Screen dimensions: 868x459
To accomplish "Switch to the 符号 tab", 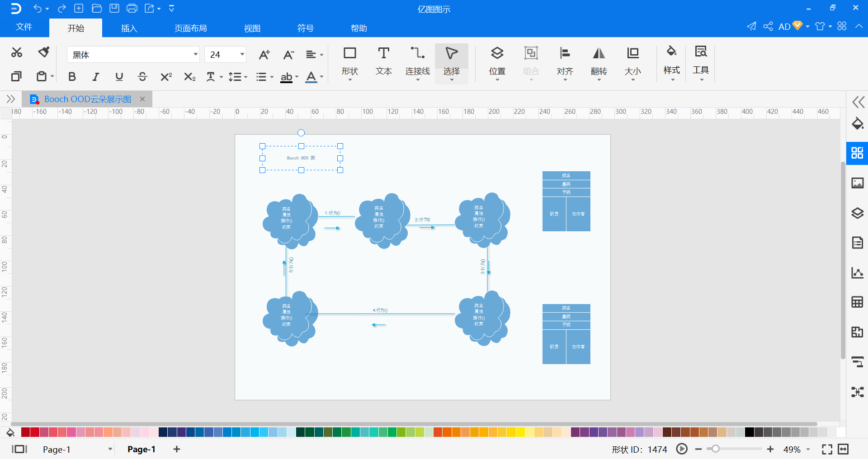I will [306, 28].
